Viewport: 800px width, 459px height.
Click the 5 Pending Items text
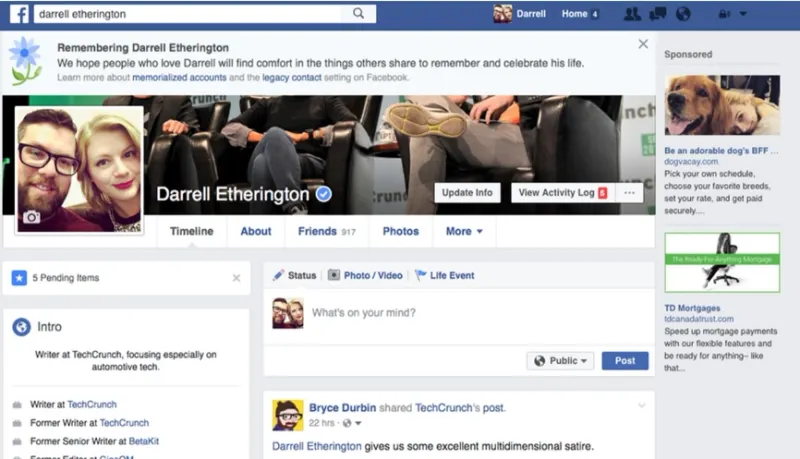(x=66, y=278)
